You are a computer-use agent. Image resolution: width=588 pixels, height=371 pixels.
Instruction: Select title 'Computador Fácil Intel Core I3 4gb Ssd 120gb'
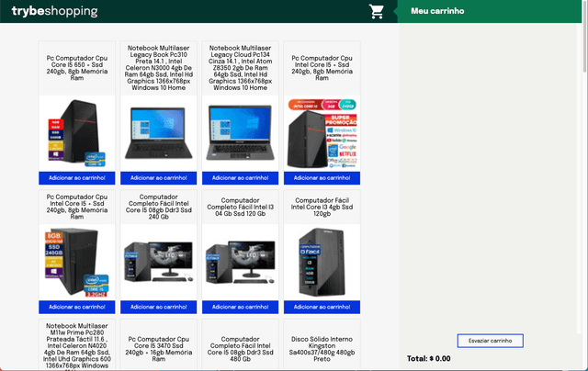322,207
